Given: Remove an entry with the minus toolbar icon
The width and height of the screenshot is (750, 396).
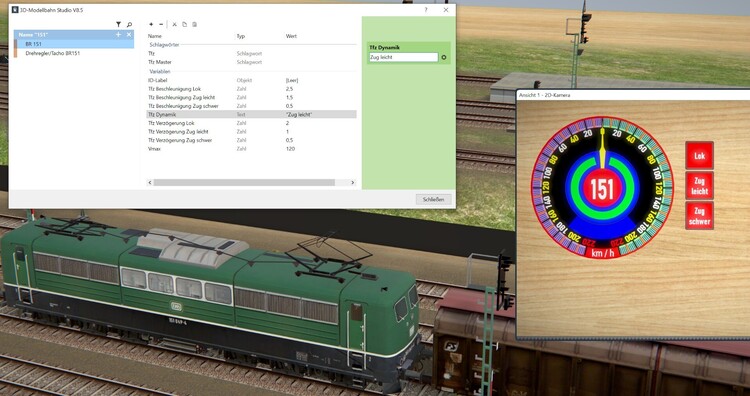Looking at the screenshot, I should click(161, 24).
